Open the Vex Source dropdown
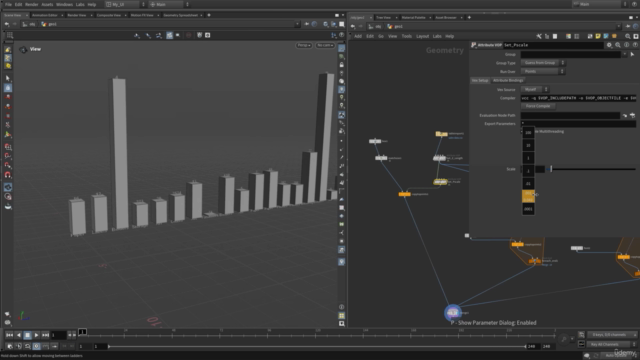640x360 pixels. click(x=535, y=89)
